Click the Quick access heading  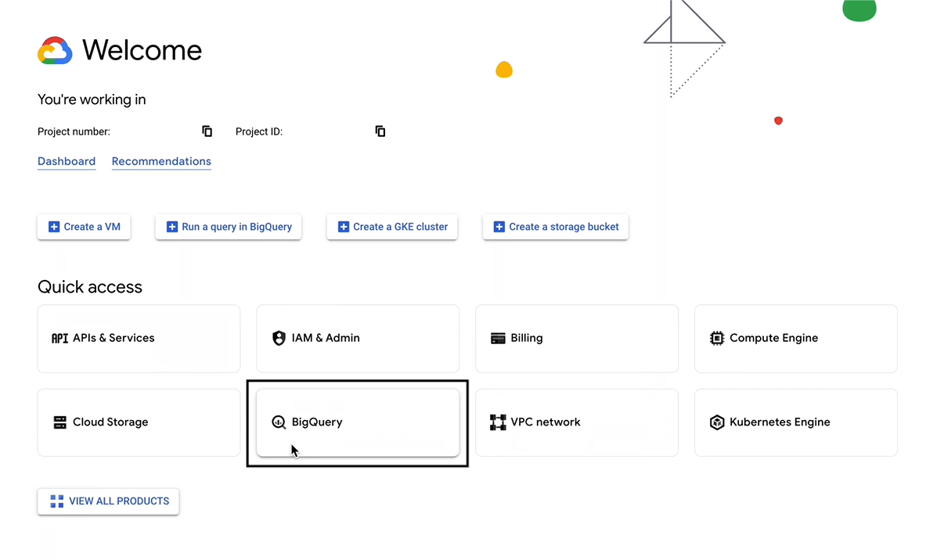point(90,287)
